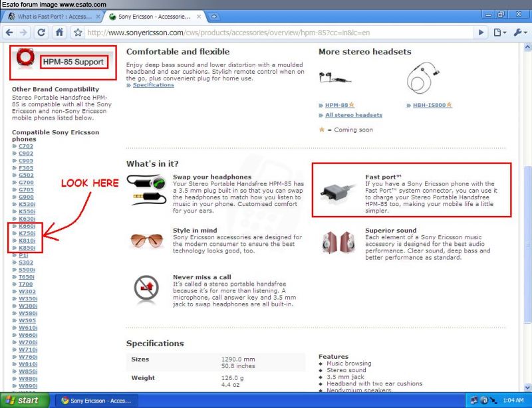
Task: Open the G700 phone link
Action: pyautogui.click(x=26, y=183)
